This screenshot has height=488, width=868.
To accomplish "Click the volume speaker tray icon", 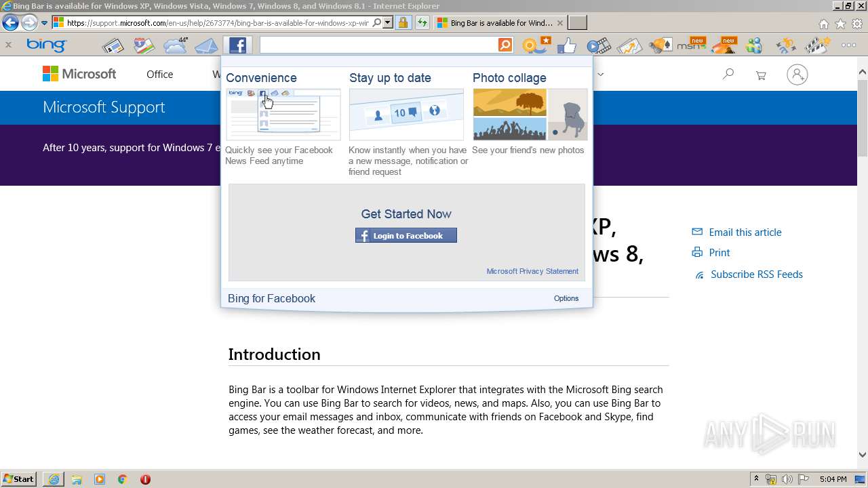I will pyautogui.click(x=787, y=479).
